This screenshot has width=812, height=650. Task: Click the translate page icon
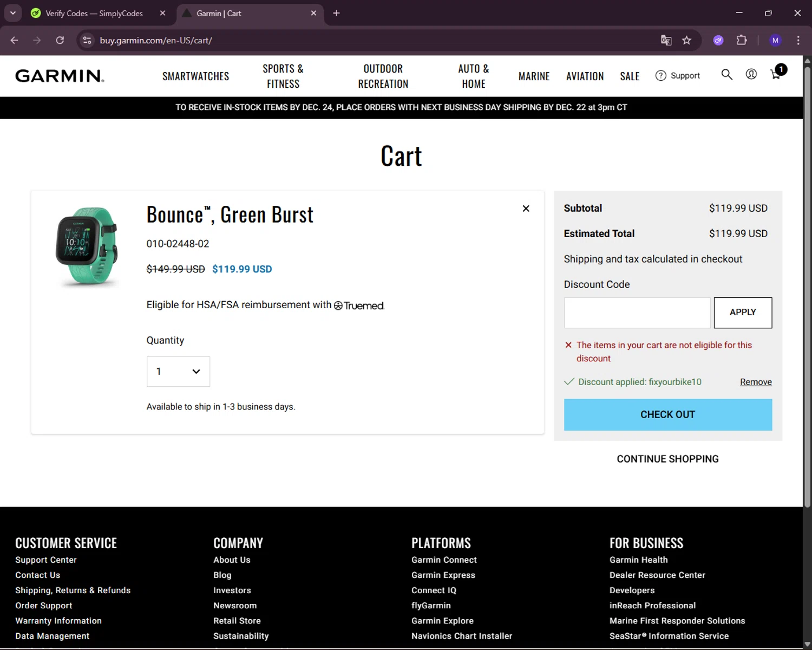pos(666,40)
